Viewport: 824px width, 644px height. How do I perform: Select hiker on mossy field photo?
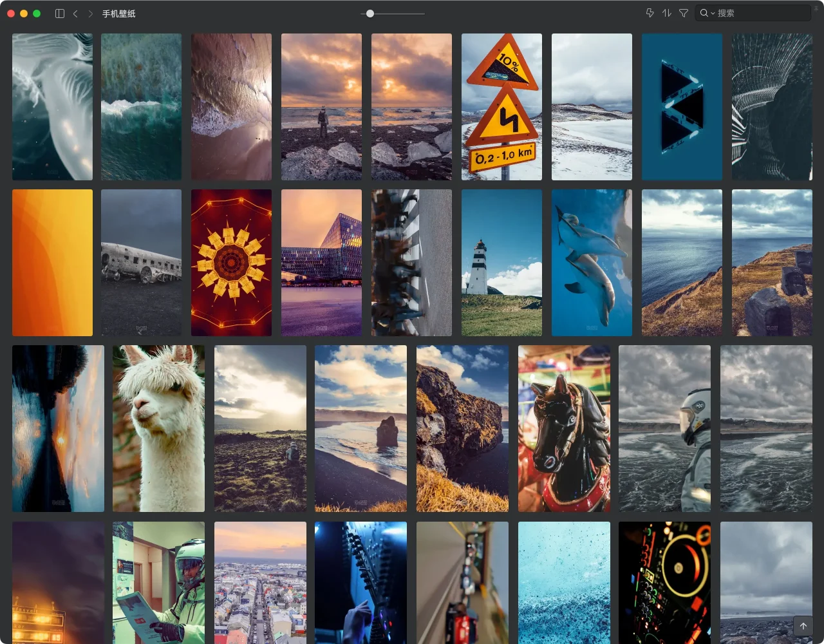260,428
